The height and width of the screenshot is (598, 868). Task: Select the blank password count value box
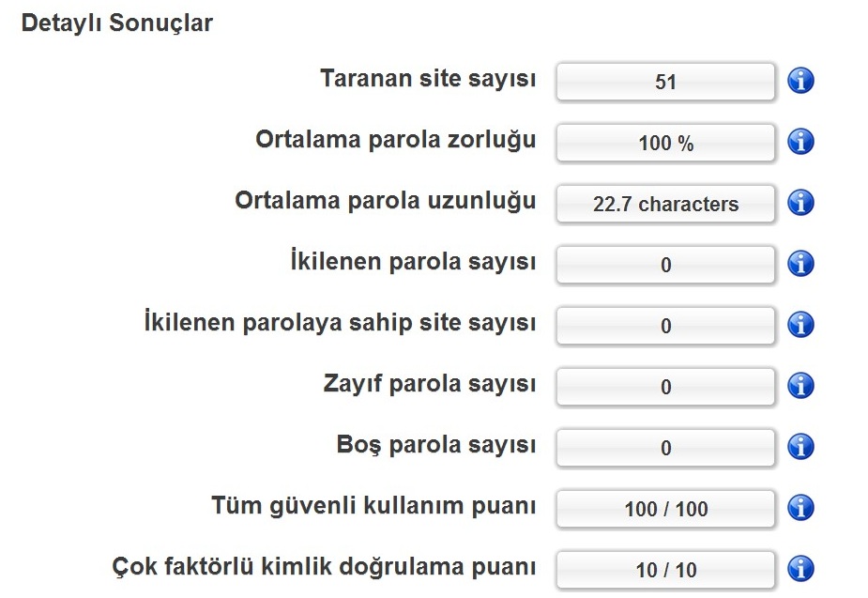(x=665, y=448)
